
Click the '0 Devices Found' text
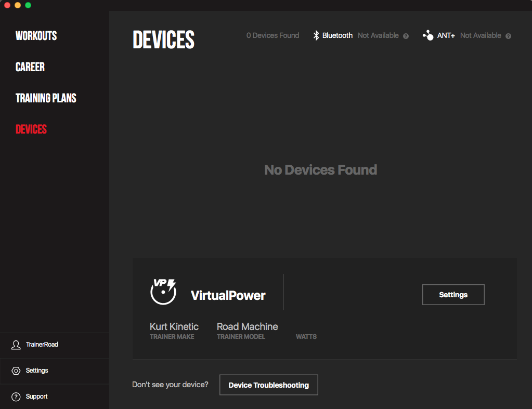tap(273, 35)
